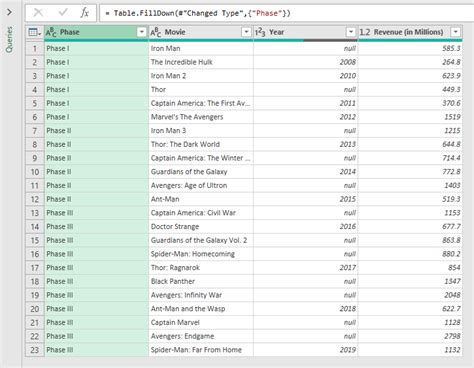The image size is (474, 368).
Task: Click revenue value 1132
Action: [x=410, y=350]
